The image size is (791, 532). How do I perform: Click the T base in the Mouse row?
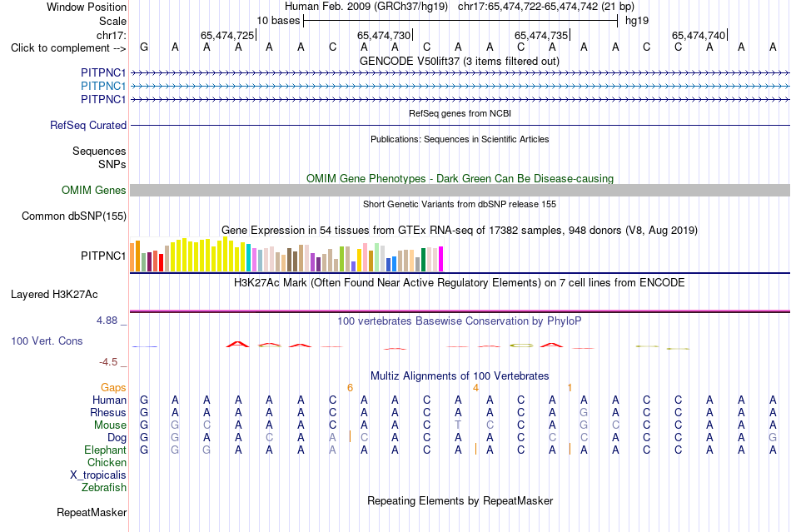[x=458, y=425]
